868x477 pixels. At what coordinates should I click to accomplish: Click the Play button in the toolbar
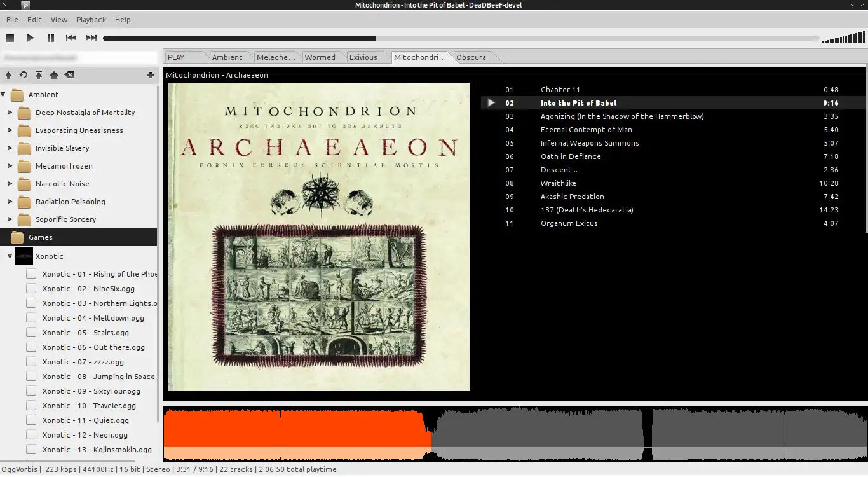click(x=31, y=38)
